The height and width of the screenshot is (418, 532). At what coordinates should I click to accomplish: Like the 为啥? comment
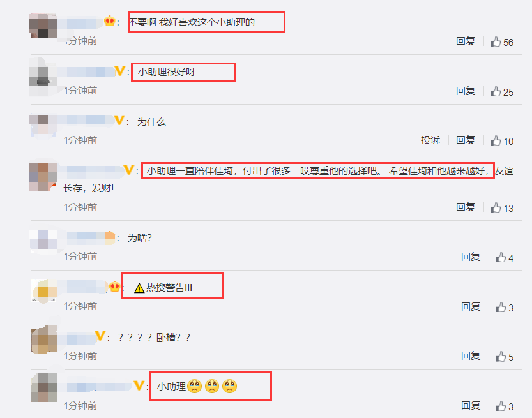[501, 257]
